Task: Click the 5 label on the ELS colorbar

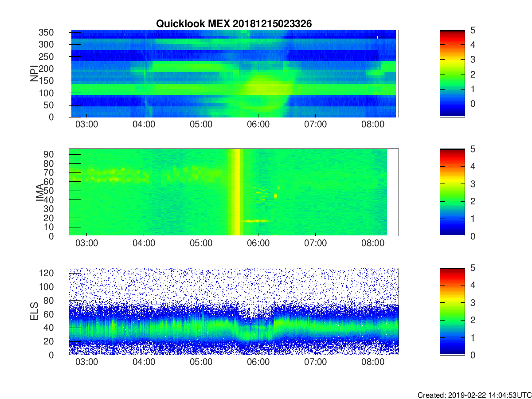Action: [x=473, y=268]
